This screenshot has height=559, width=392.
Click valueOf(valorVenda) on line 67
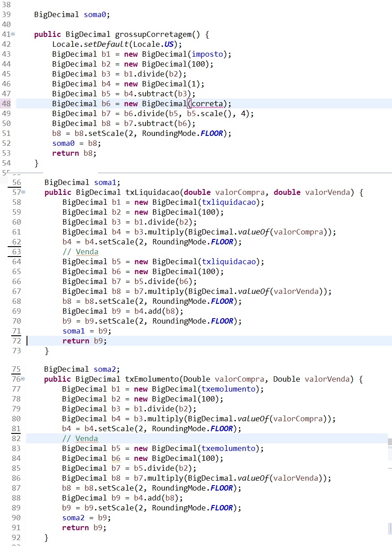tap(283, 291)
